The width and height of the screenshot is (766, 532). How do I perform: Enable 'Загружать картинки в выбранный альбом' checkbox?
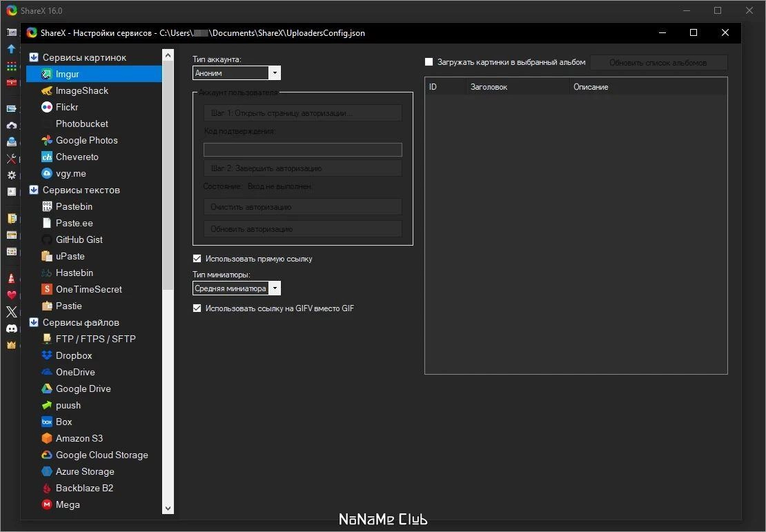pyautogui.click(x=429, y=62)
